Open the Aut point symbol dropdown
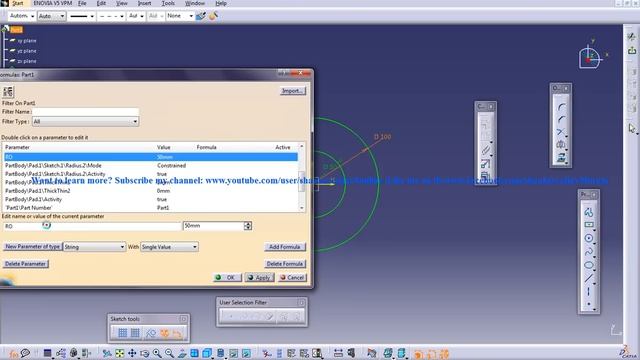640x360 pixels. coord(136,16)
